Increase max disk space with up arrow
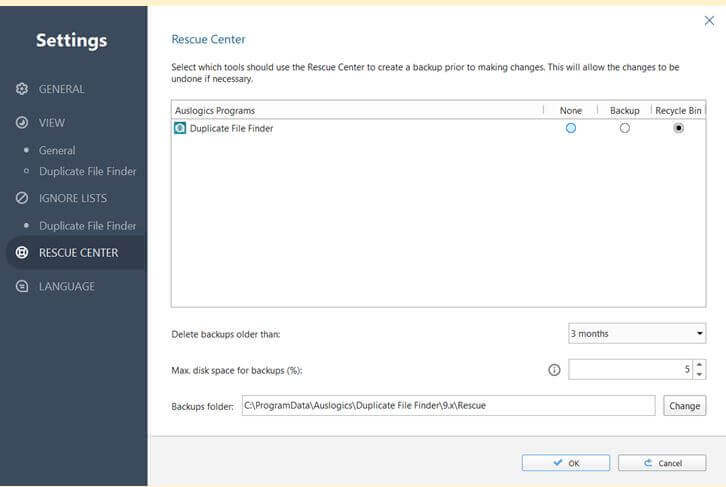 pos(699,365)
